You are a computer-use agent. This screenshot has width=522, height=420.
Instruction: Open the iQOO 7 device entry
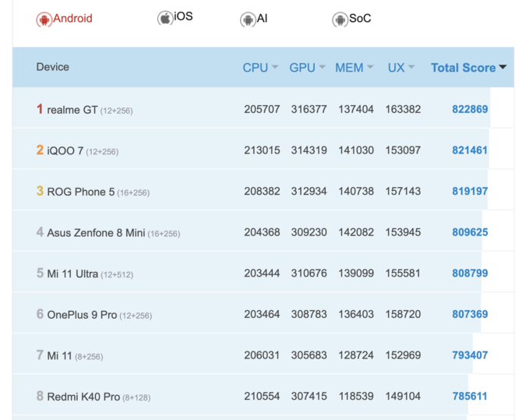click(65, 150)
